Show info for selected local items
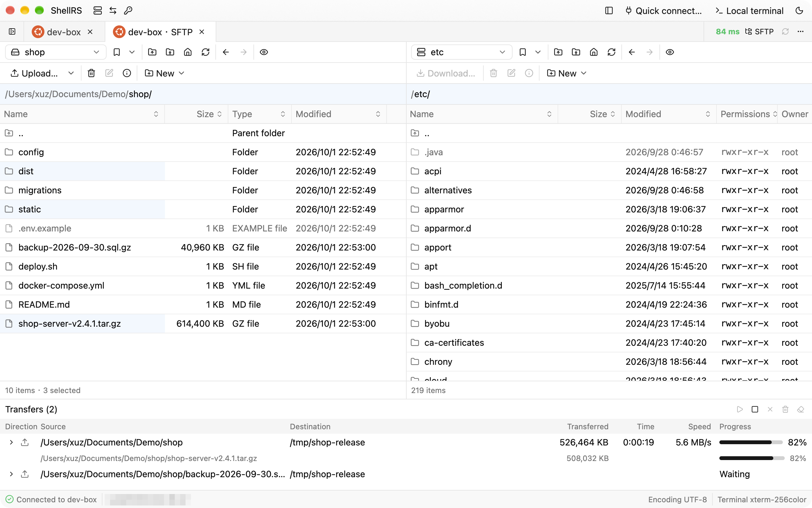This screenshot has width=812, height=508. [127, 73]
